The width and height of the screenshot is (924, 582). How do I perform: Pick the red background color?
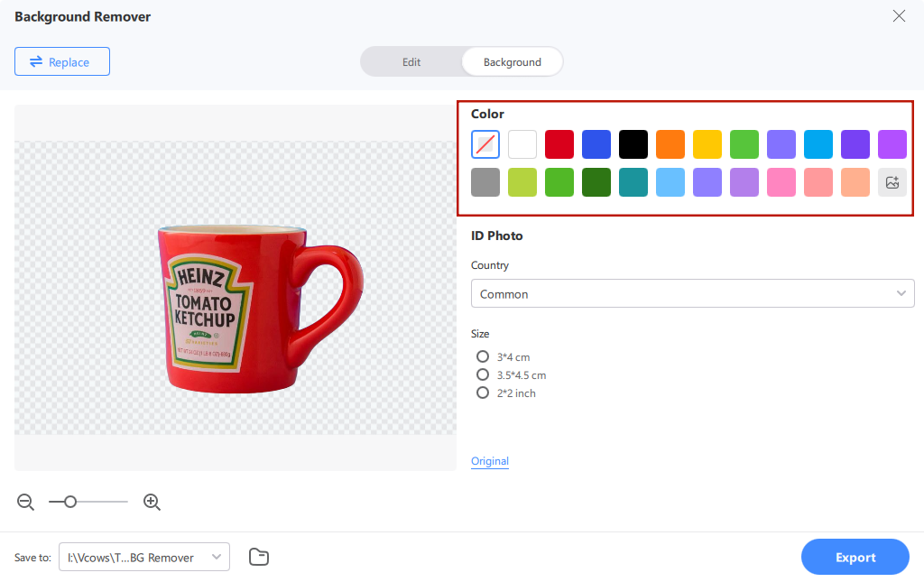pos(559,144)
